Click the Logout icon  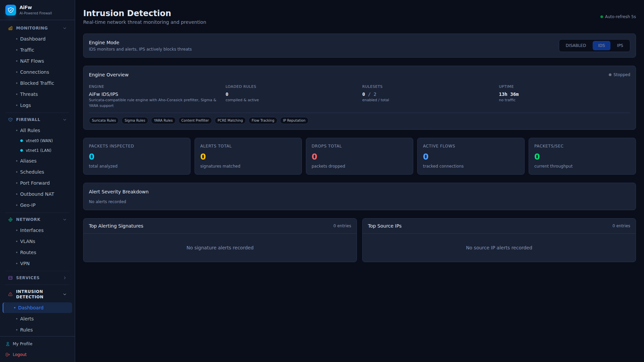point(7,354)
